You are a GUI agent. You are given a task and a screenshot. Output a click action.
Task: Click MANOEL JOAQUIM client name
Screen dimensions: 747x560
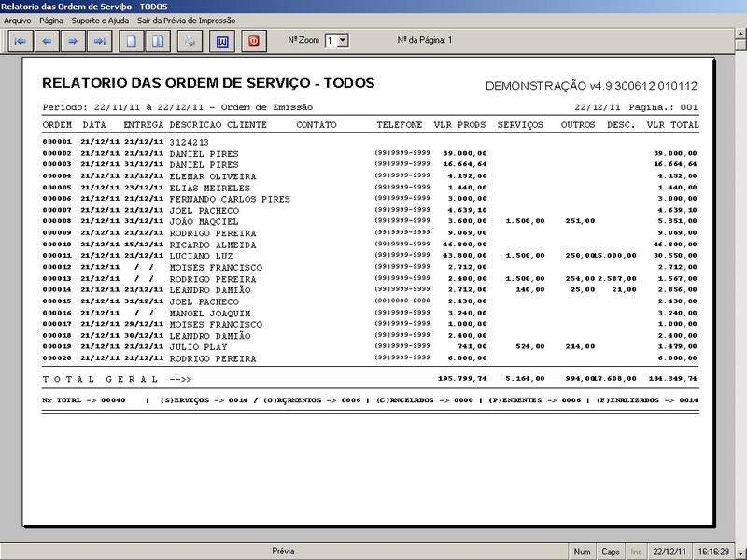[x=209, y=314]
